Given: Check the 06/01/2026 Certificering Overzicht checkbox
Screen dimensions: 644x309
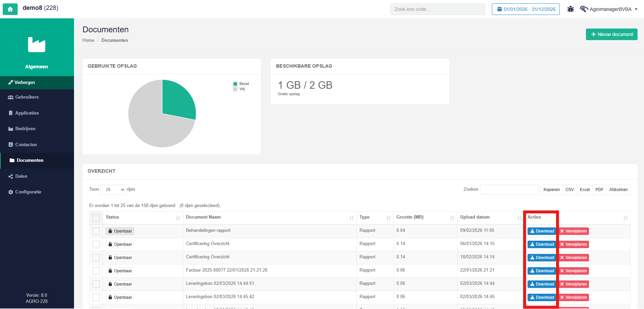Looking at the screenshot, I should point(96,244).
